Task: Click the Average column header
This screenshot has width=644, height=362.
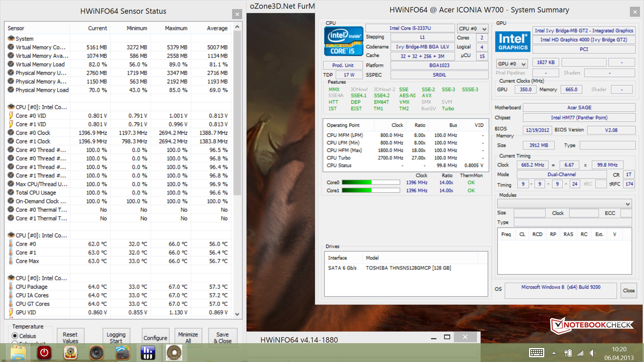Action: pos(217,28)
